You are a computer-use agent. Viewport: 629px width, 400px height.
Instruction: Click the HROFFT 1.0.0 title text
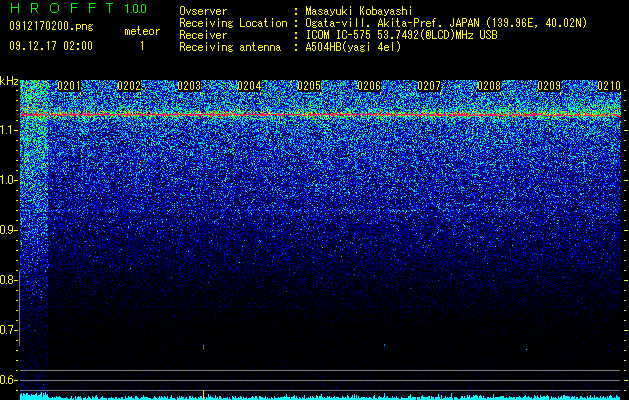(x=78, y=8)
